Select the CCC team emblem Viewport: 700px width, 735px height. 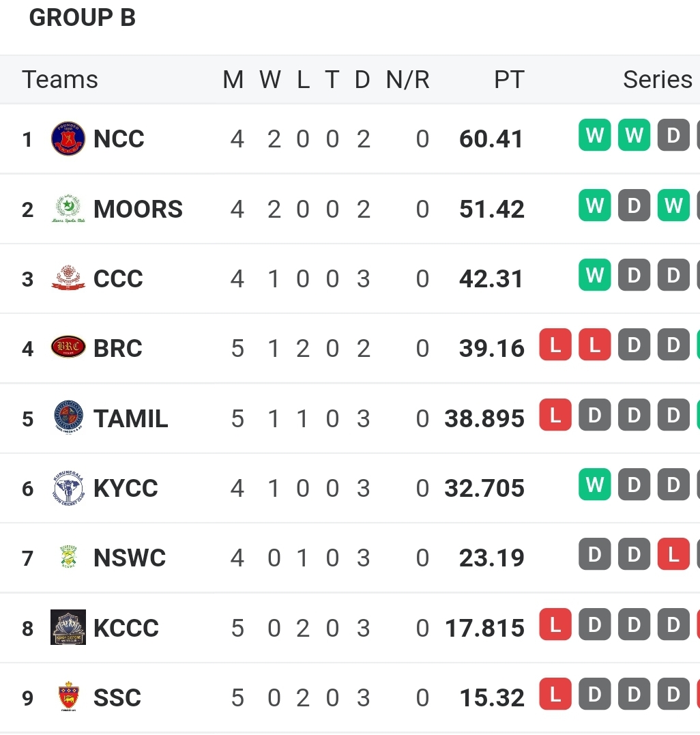(x=68, y=278)
